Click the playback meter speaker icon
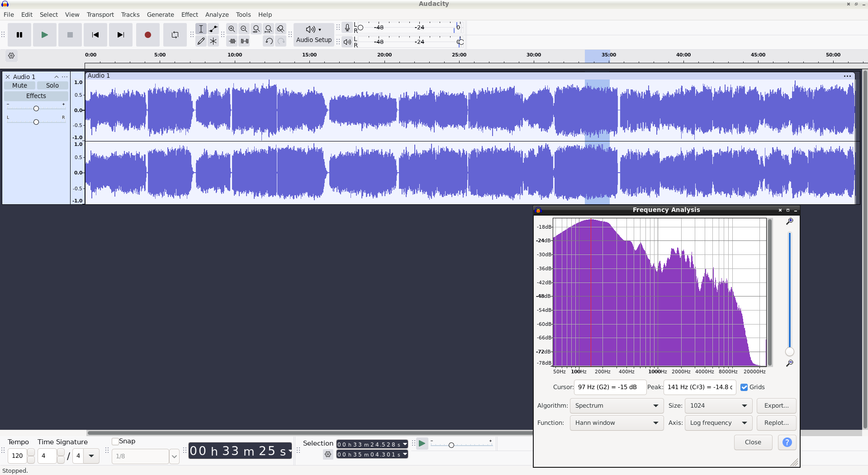 [347, 42]
